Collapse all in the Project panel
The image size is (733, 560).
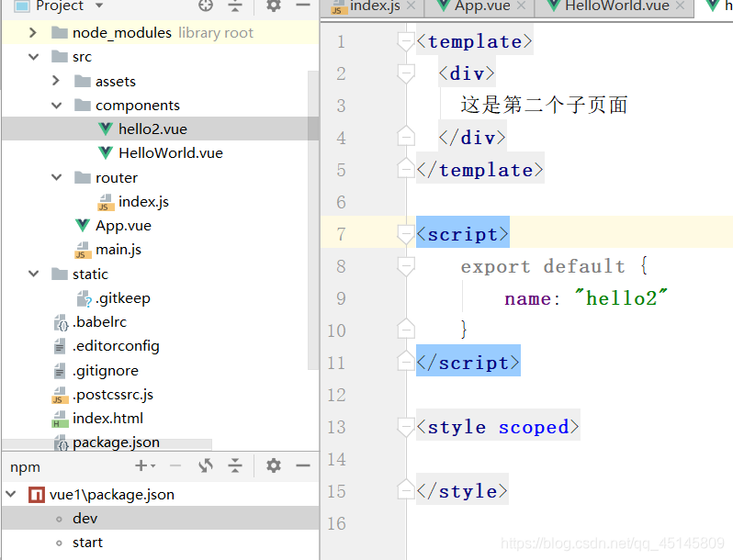[235, 6]
